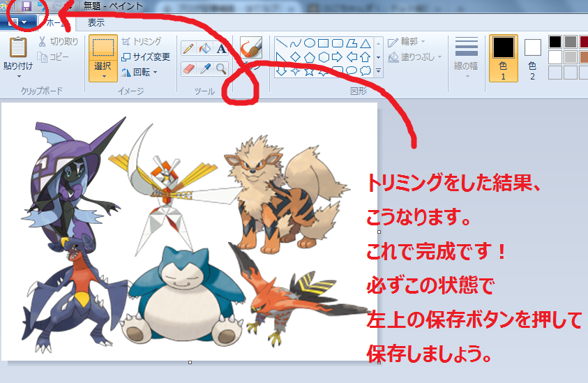Click the 切り取り scissors cut command

pos(59,41)
